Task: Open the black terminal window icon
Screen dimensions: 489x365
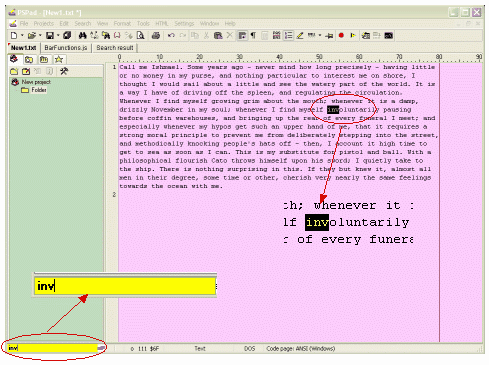Action: click(x=388, y=35)
